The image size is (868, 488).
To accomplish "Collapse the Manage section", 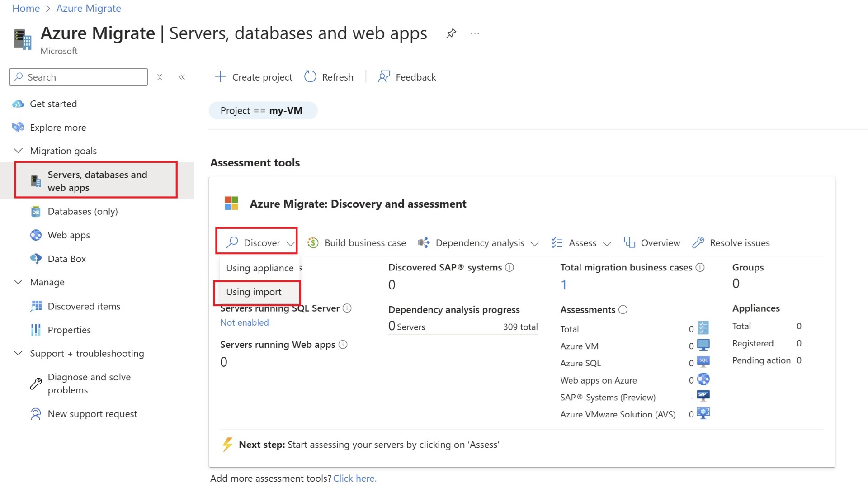I will point(18,282).
